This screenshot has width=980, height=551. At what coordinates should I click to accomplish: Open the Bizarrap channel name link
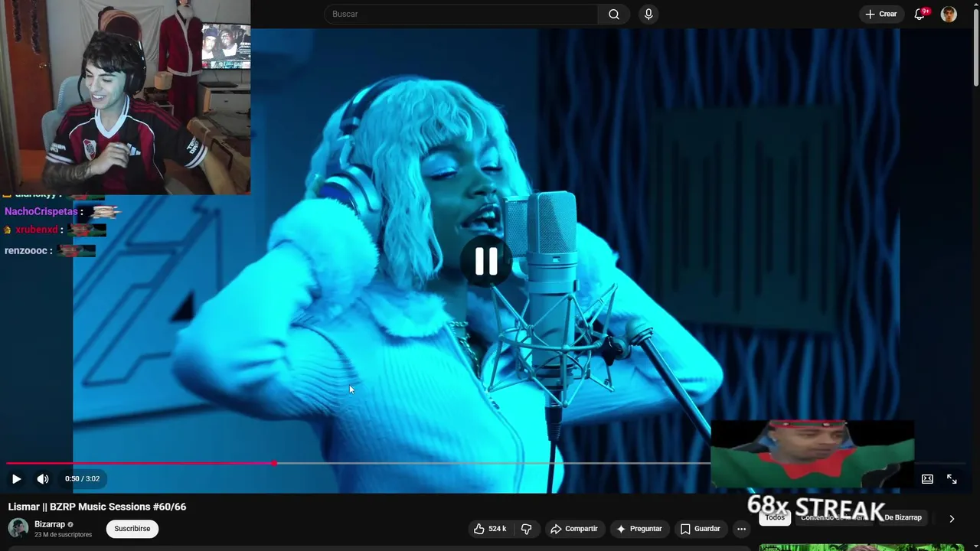[50, 524]
